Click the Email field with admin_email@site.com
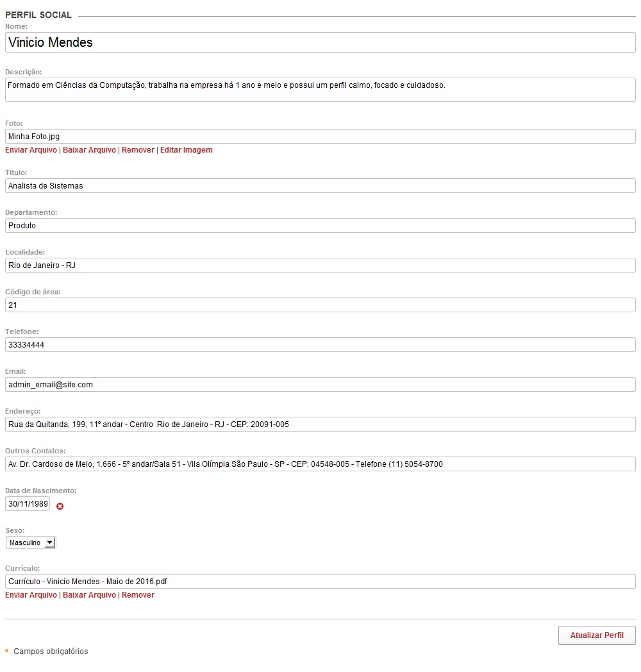Image resolution: width=641 pixels, height=672 pixels. pyautogui.click(x=320, y=385)
